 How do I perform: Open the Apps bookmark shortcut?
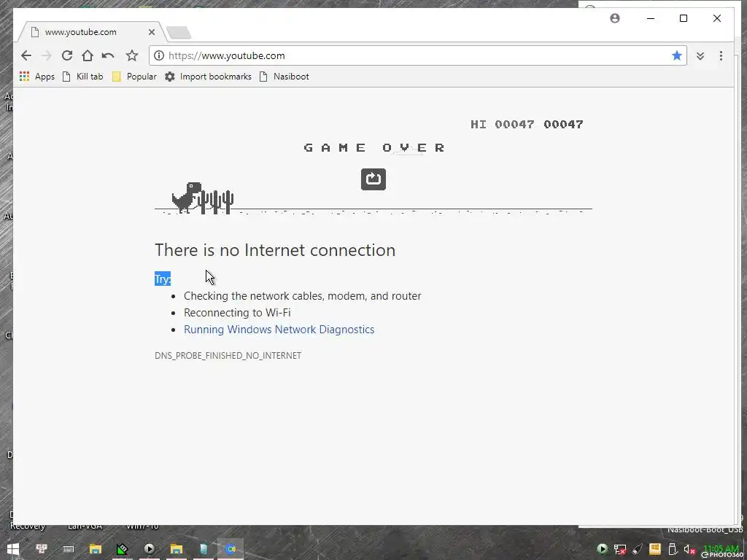(37, 77)
